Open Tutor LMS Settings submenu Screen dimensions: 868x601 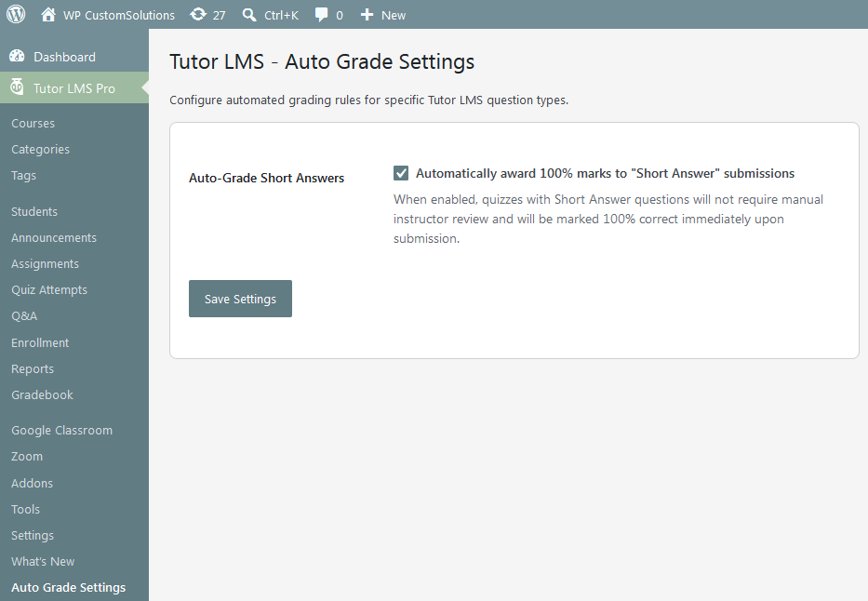[33, 536]
